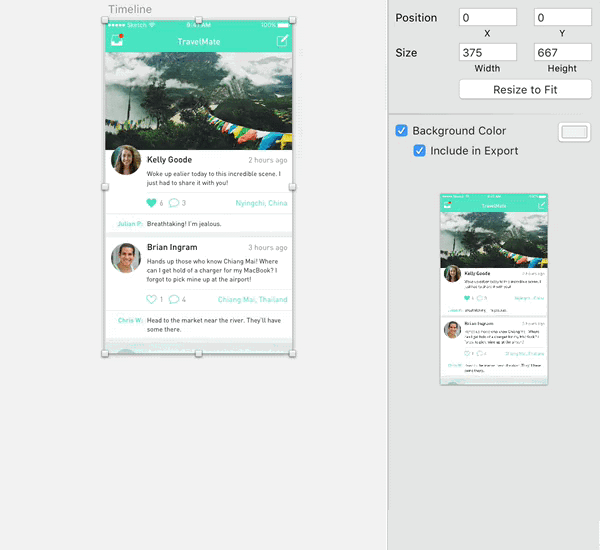
Task: Click the Chiang Mai, Thailand location link
Action: pos(253,299)
